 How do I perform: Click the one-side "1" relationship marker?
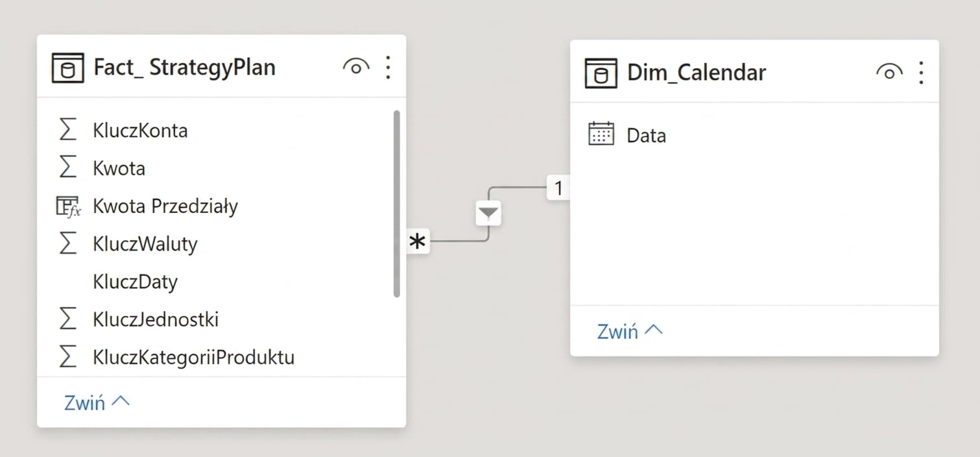(558, 188)
